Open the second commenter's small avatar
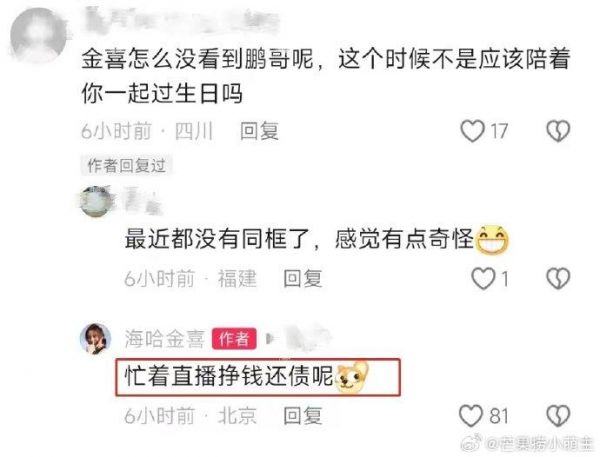The width and height of the screenshot is (600, 457). pos(96,201)
